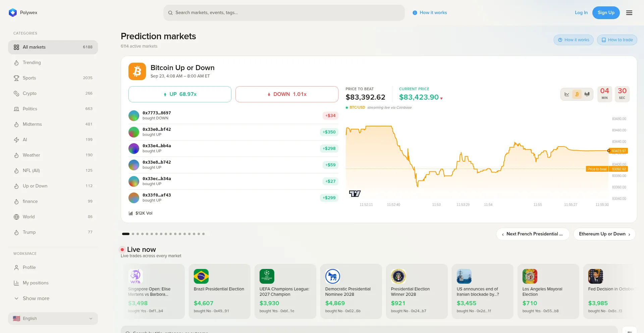
Task: Select the first carousel pagination dot
Action: 126,234
